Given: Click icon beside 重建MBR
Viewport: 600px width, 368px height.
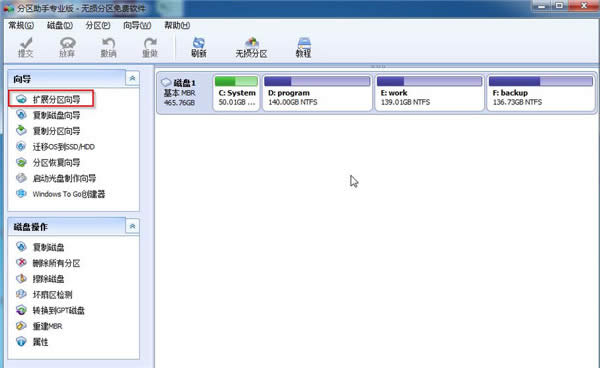Looking at the screenshot, I should tap(21, 326).
